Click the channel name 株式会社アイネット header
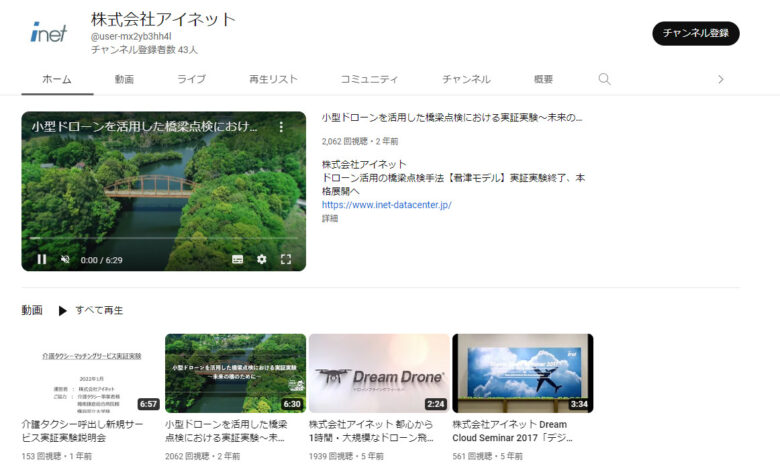This screenshot has width=780, height=464. click(x=163, y=19)
